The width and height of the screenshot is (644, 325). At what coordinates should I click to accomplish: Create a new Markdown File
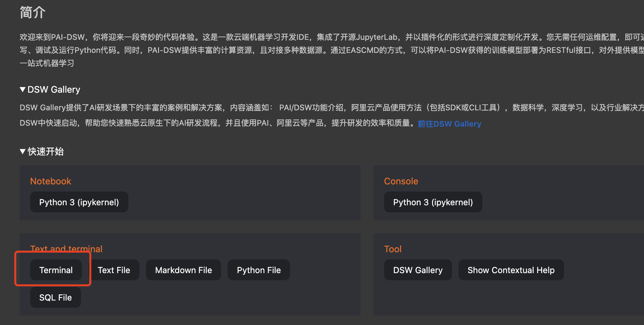[x=184, y=270]
